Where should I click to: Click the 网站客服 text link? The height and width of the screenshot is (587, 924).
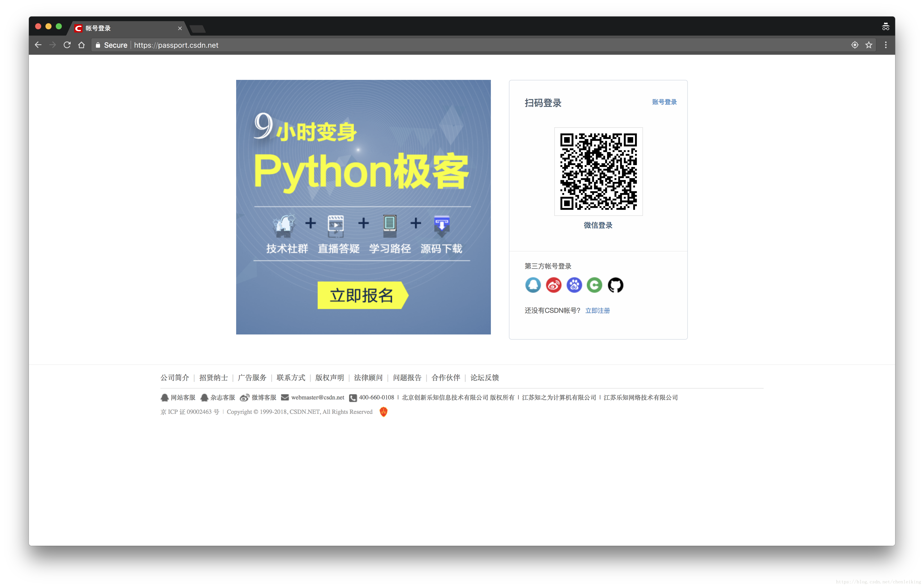[x=183, y=398]
